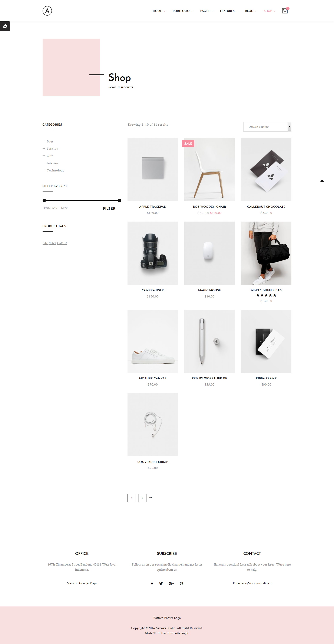The height and width of the screenshot is (644, 334).
Task: Open the Default sorting dropdown
Action: pyautogui.click(x=267, y=126)
